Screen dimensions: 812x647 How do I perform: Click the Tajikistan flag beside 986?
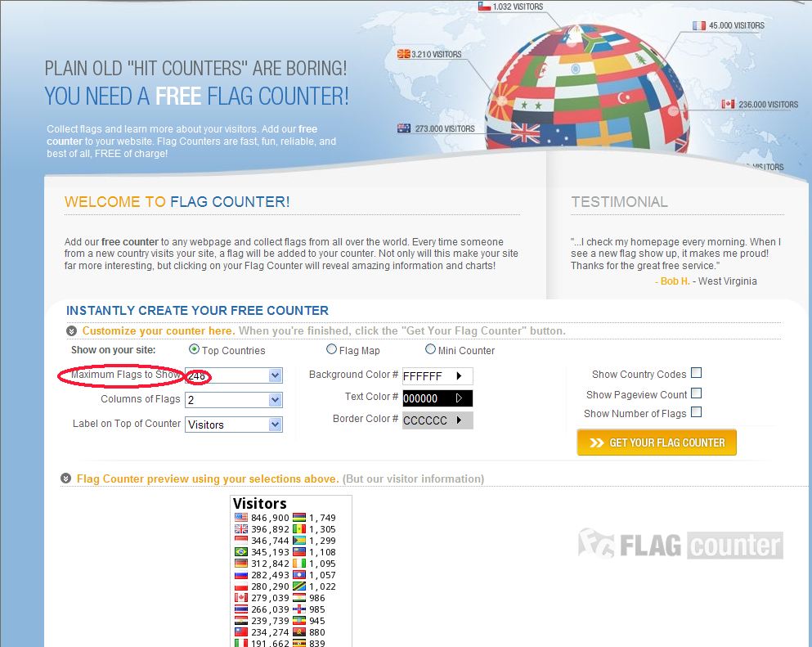(x=298, y=597)
